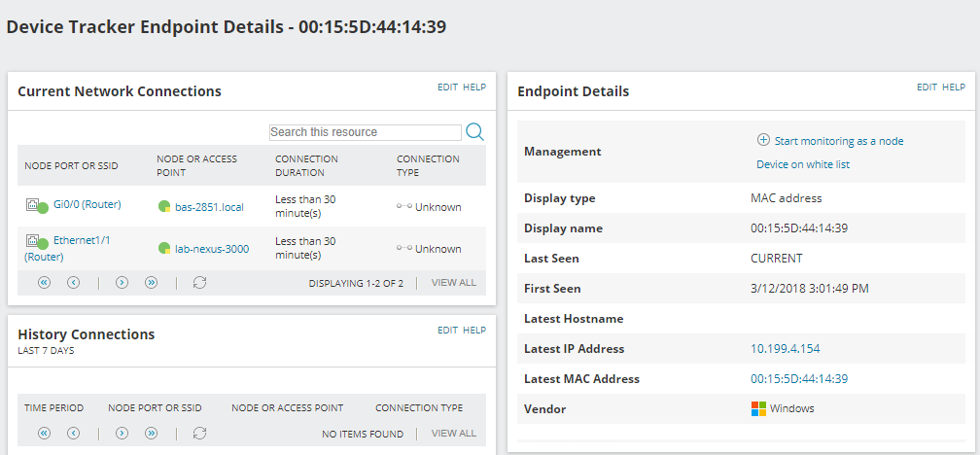Go to previous page in Current Network Connections
Screen dimensions: 980x455
pos(73,283)
